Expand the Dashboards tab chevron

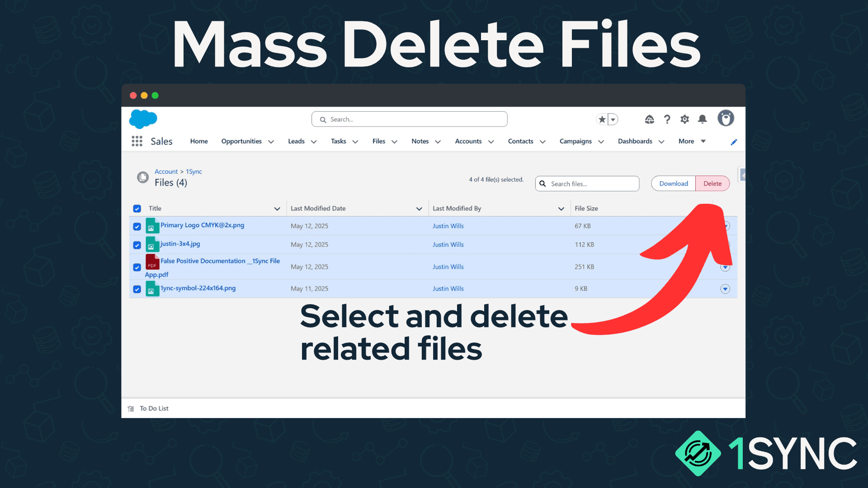pyautogui.click(x=661, y=142)
